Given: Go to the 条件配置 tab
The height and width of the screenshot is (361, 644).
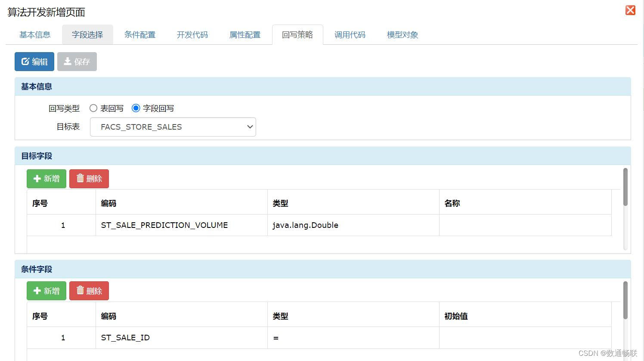Looking at the screenshot, I should 140,35.
